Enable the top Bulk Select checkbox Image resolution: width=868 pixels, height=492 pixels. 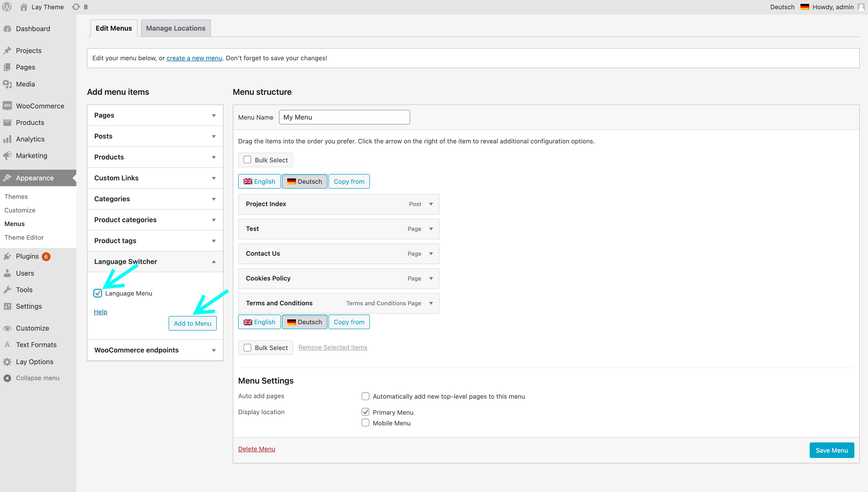pos(247,160)
